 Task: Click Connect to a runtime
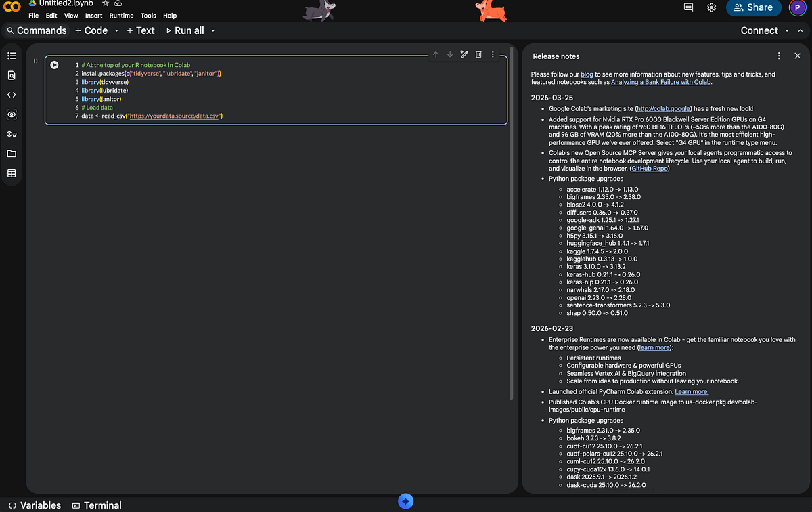[759, 30]
